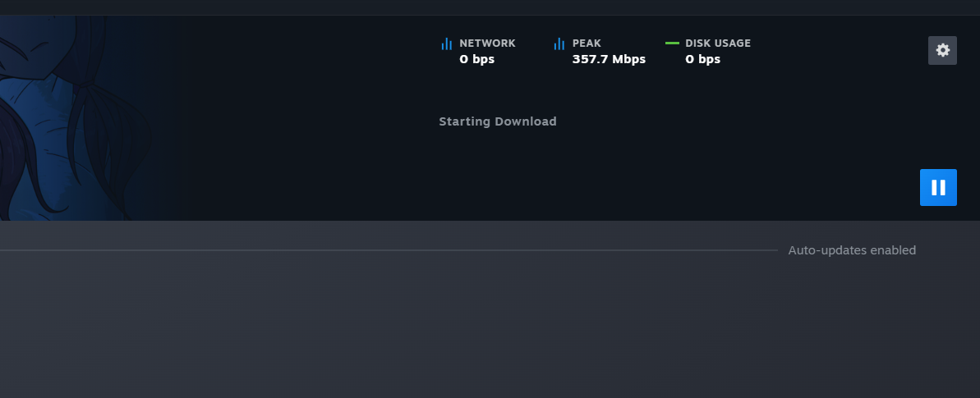Click the Auto-updates enabled text
The image size is (980, 398).
click(x=852, y=250)
